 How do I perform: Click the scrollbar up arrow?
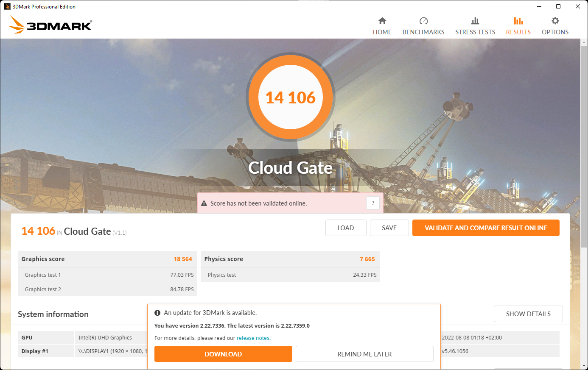coord(584,42)
